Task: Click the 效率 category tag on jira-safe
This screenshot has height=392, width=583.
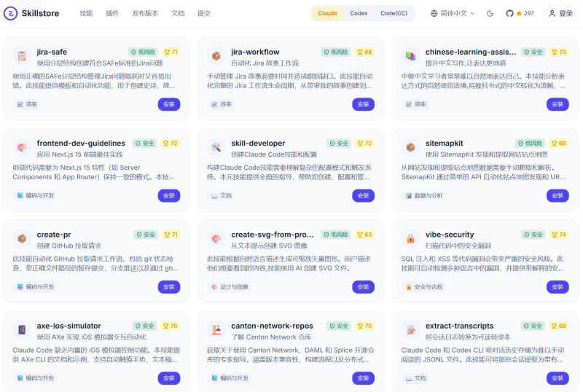Action: click(x=27, y=104)
